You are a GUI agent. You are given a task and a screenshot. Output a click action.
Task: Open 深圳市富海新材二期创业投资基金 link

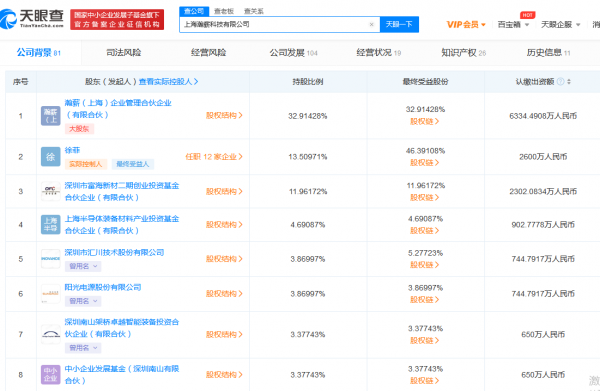tap(122, 191)
